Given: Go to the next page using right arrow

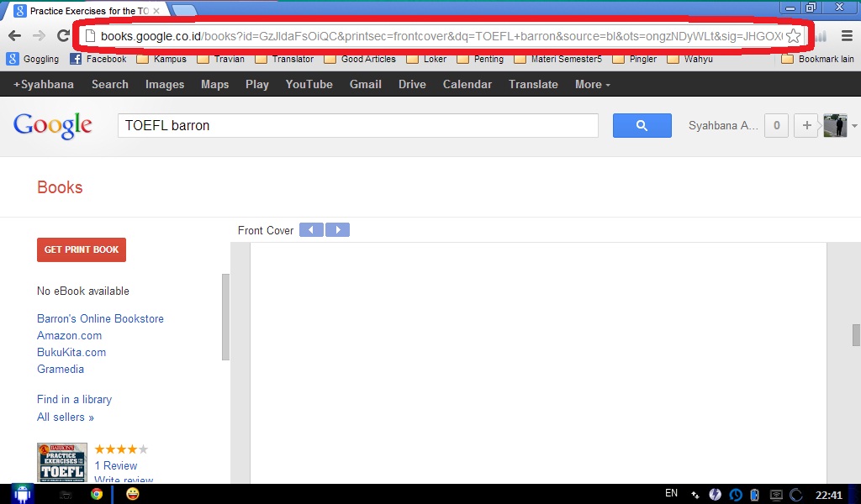Looking at the screenshot, I should pyautogui.click(x=338, y=230).
